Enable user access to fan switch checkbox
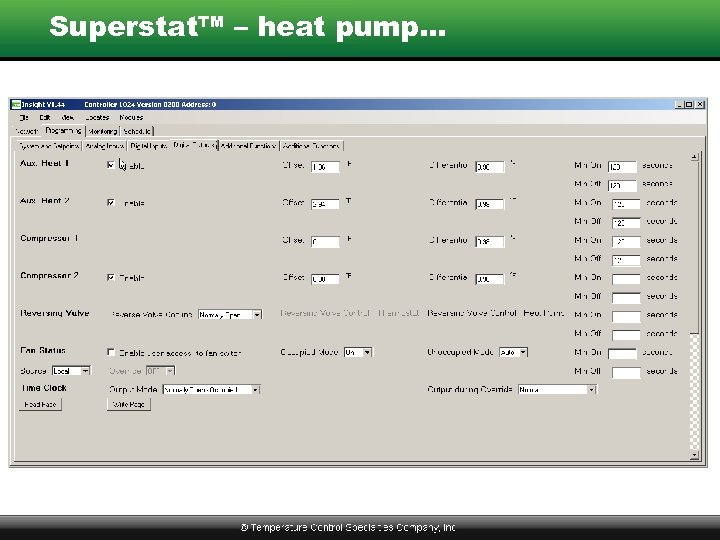Viewport: 720px width, 540px height. coord(111,352)
